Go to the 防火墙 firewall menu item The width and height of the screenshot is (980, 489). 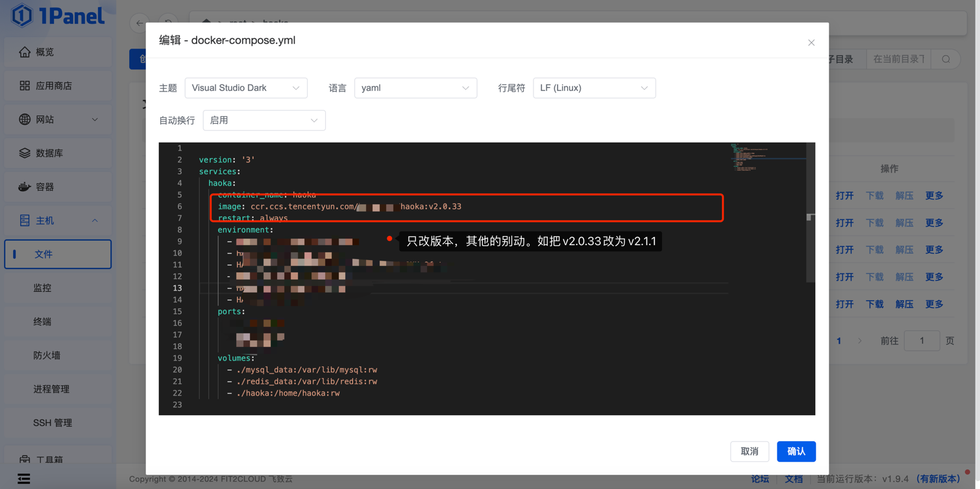47,355
